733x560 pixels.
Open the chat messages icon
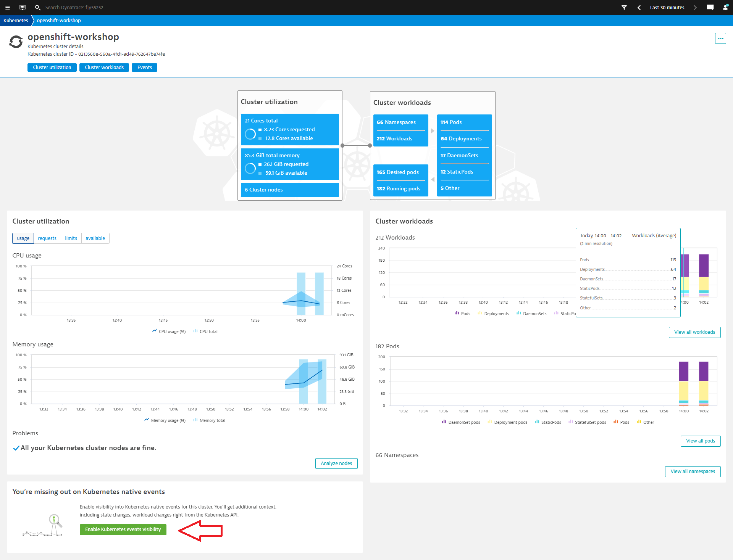coord(710,7)
